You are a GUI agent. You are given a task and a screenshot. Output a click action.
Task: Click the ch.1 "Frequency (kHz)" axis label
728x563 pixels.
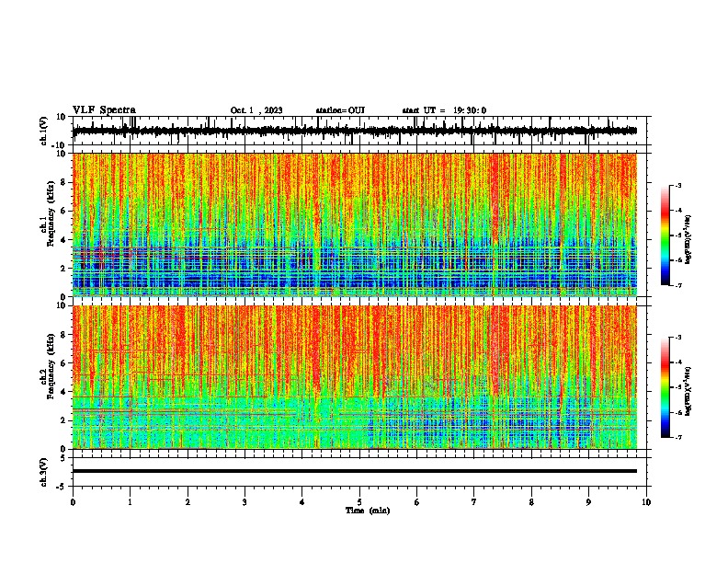[x=51, y=214]
